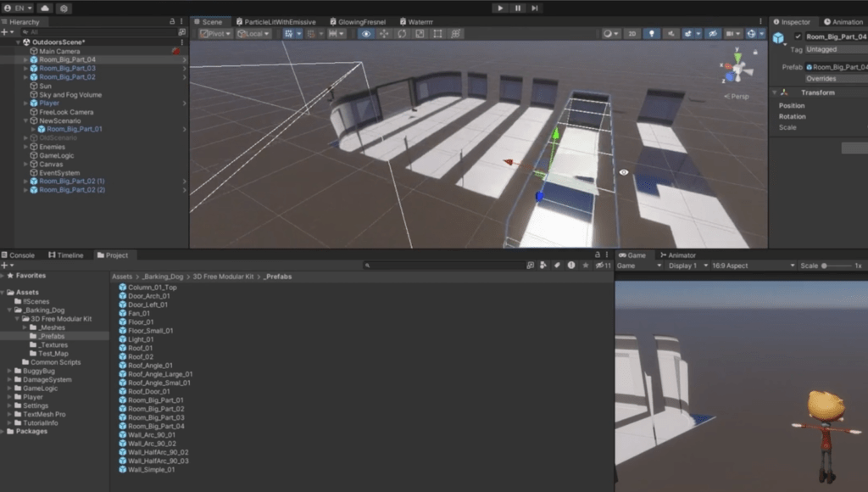Open the Overrides button in Inspector
The width and height of the screenshot is (868, 492).
click(x=836, y=79)
